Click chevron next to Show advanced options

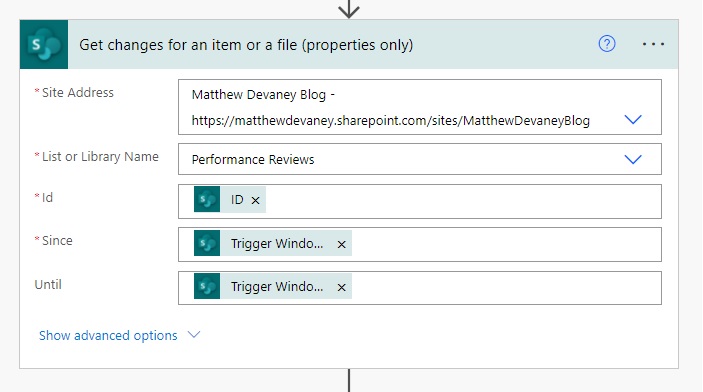pos(194,335)
